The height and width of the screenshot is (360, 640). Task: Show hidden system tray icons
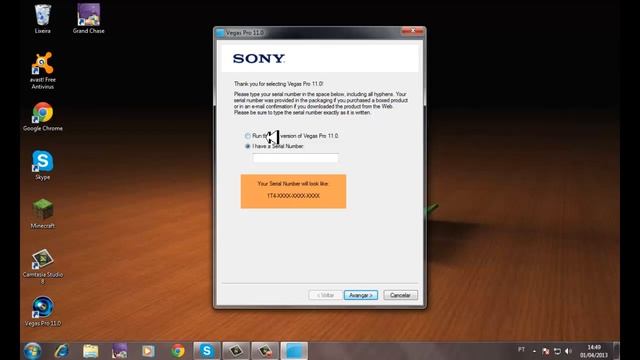pyautogui.click(x=534, y=351)
